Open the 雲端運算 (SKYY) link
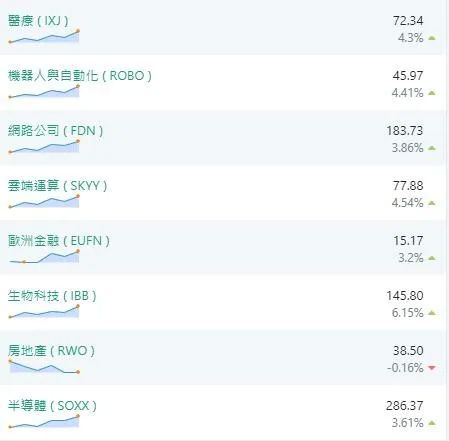449x441 pixels. (57, 186)
